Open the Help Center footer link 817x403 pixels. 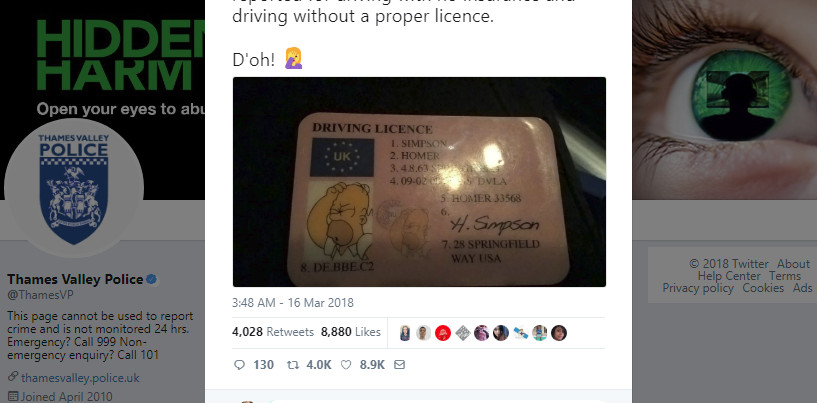(x=729, y=276)
